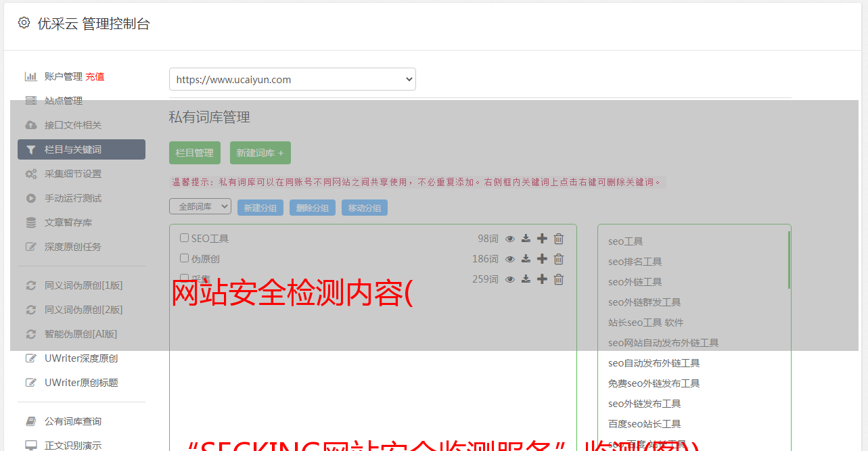
Task: Download the SEO工具 word library
Action: 526,239
